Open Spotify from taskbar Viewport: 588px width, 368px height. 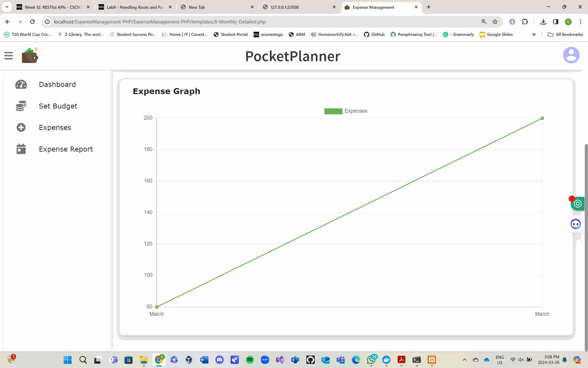click(250, 360)
